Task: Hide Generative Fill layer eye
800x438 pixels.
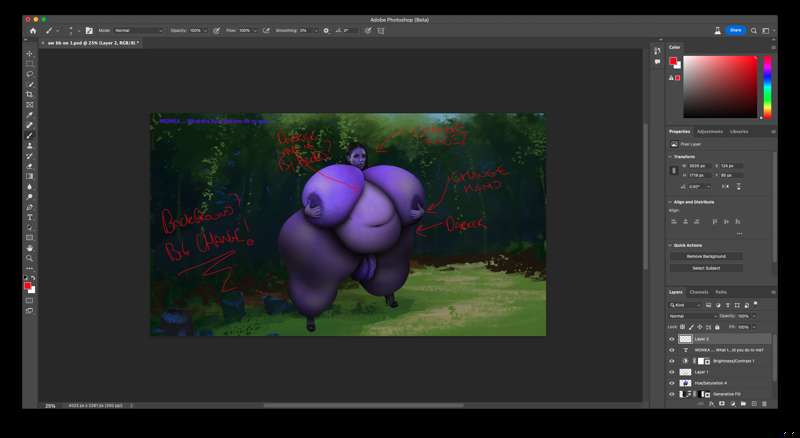Action: coord(671,394)
